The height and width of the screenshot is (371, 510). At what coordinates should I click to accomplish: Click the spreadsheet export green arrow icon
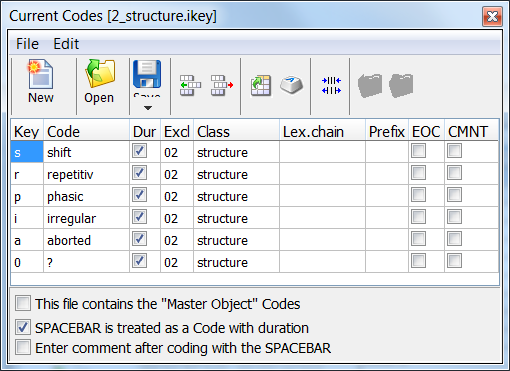tap(261, 85)
